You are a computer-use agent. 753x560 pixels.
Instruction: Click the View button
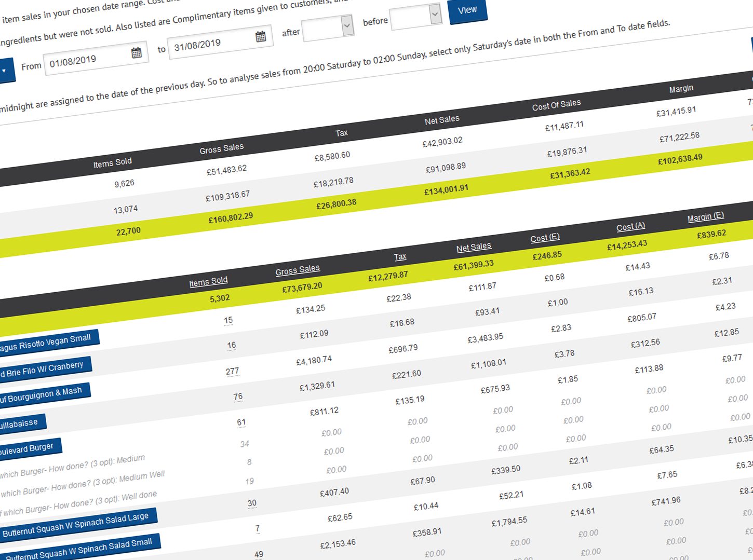tap(467, 10)
